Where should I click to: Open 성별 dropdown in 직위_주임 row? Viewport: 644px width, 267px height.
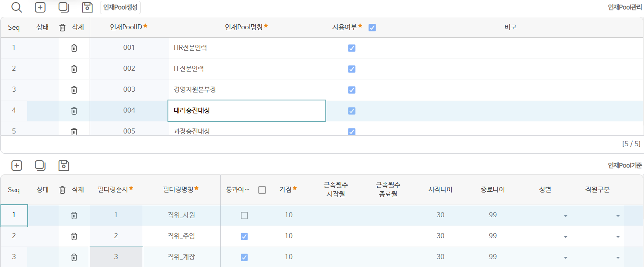566,237
